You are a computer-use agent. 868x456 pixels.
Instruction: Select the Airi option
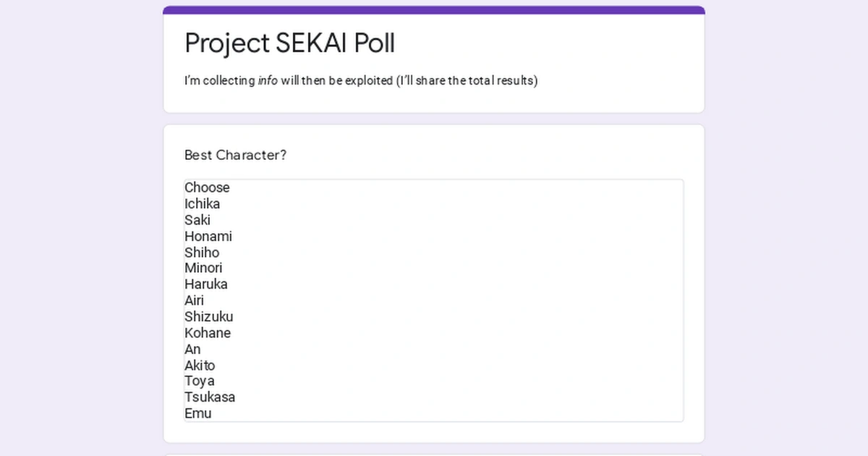click(195, 300)
